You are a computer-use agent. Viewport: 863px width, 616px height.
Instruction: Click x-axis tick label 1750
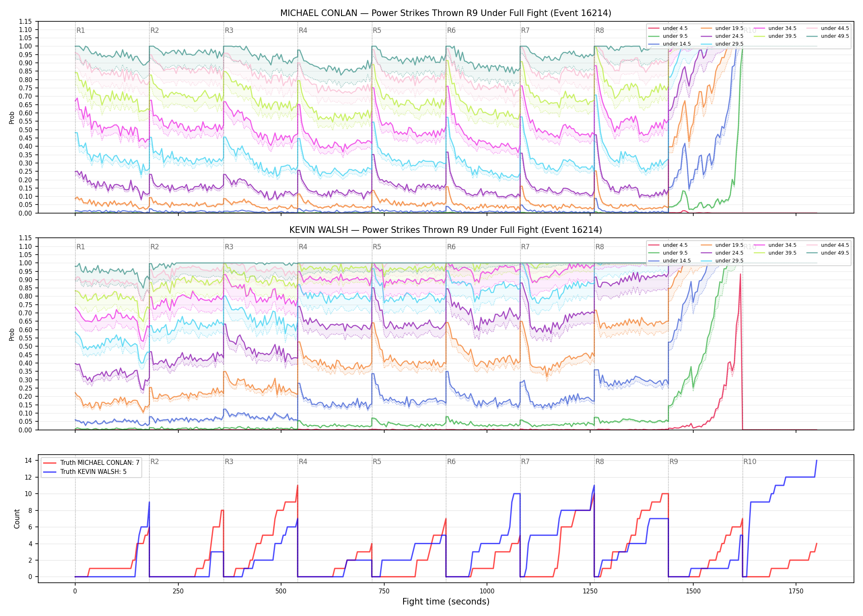(796, 591)
